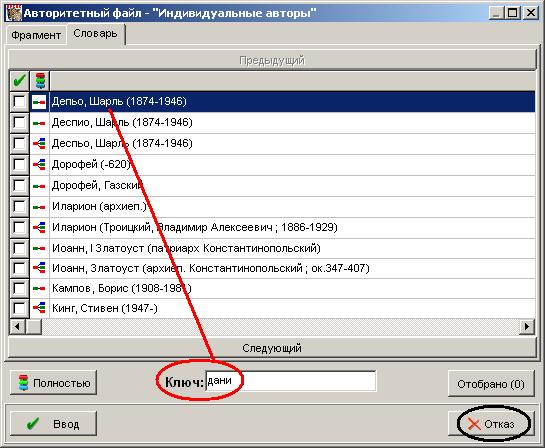Click the link icon next to Иларион (архиеп.)
Image resolution: width=545 pixels, height=448 pixels.
pos(39,207)
